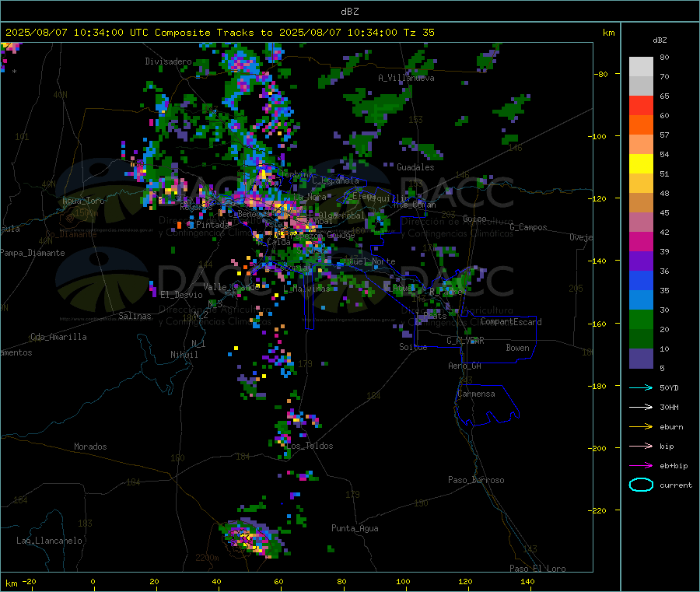Click the storm cell near 2200m contour
This screenshot has height=592, width=700.
[x=252, y=539]
